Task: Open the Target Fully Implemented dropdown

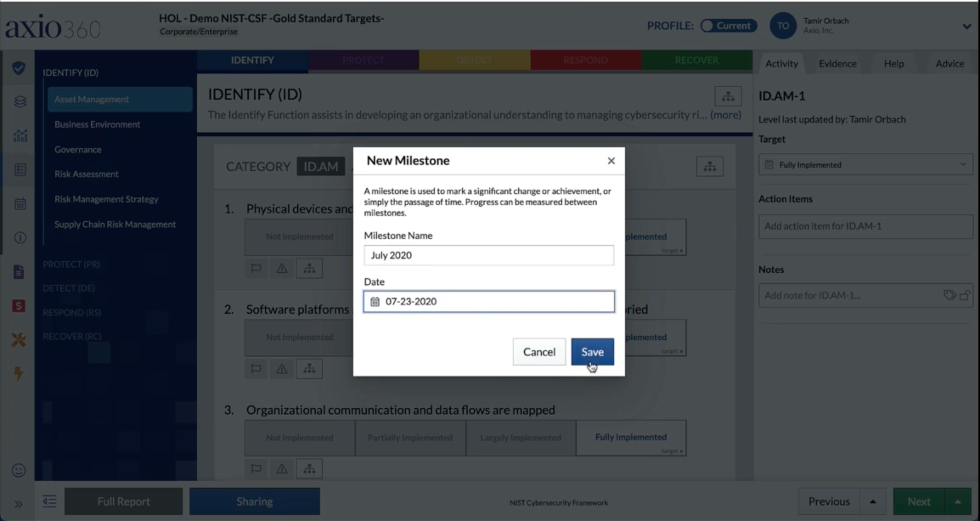Action: coord(866,165)
